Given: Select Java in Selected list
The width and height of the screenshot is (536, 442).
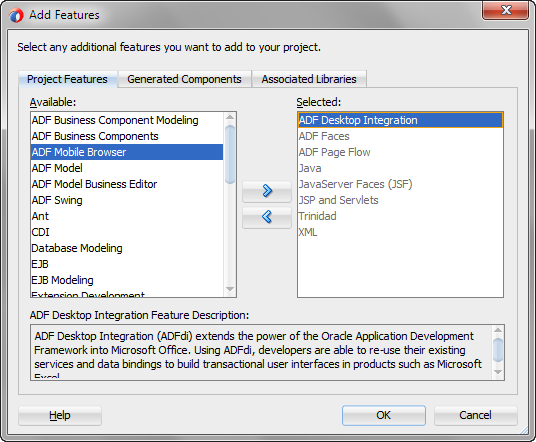Looking at the screenshot, I should pyautogui.click(x=400, y=168).
